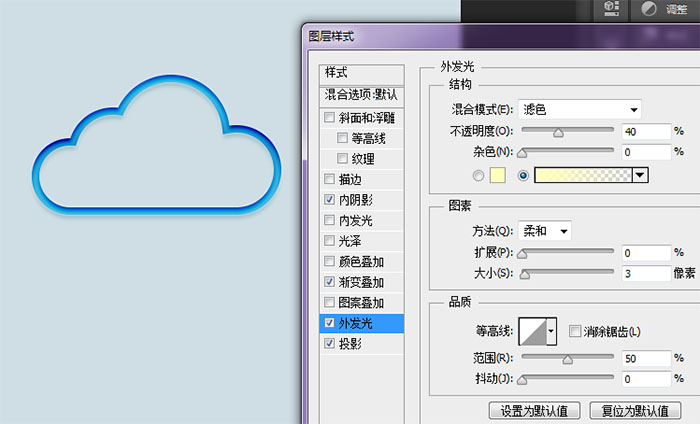Open the 描边 style settings

(x=350, y=179)
